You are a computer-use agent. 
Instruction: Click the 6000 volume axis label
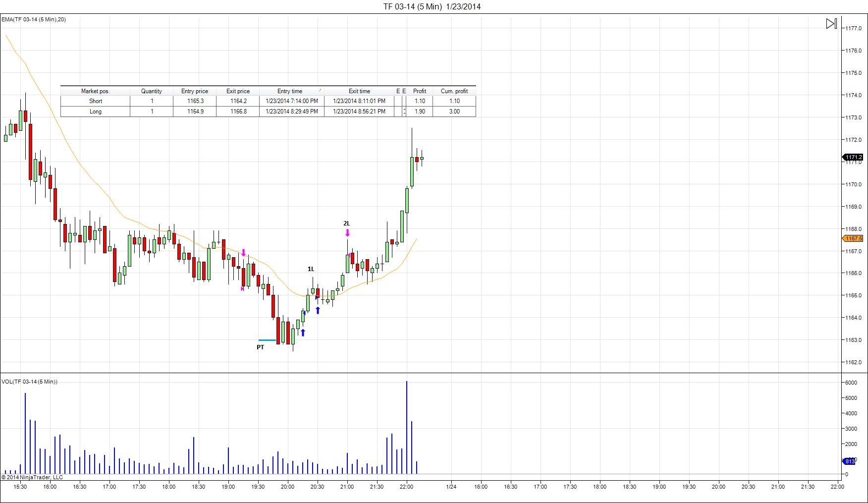pyautogui.click(x=851, y=383)
